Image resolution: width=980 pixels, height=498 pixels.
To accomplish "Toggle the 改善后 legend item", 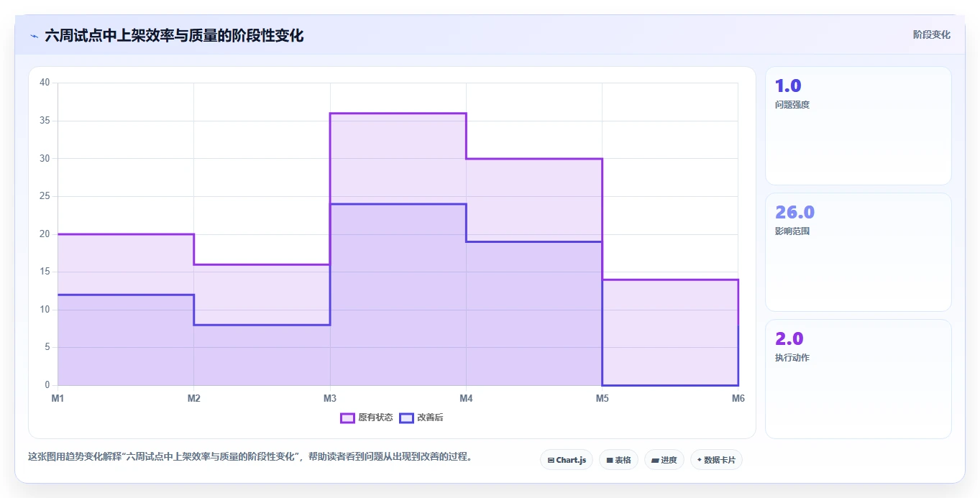I will click(421, 418).
